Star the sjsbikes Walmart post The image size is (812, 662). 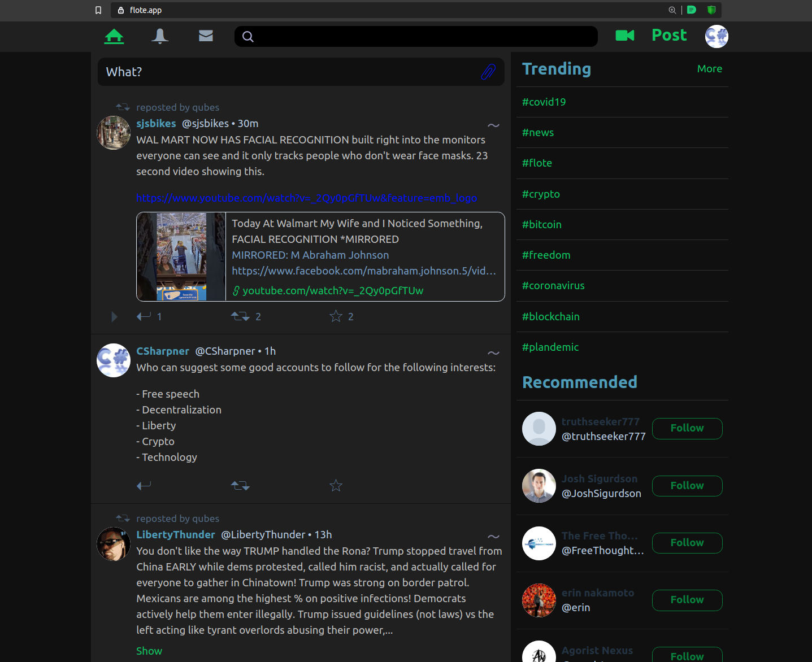point(336,316)
